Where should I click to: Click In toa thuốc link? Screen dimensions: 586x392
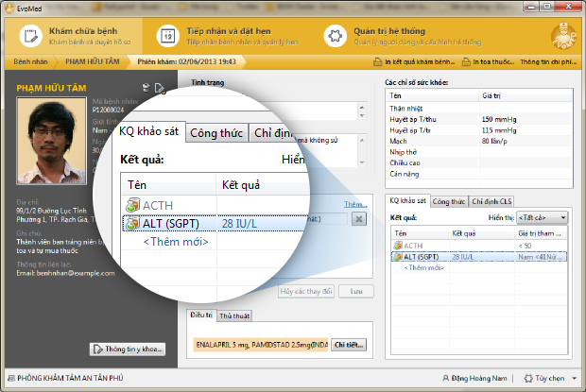(493, 62)
